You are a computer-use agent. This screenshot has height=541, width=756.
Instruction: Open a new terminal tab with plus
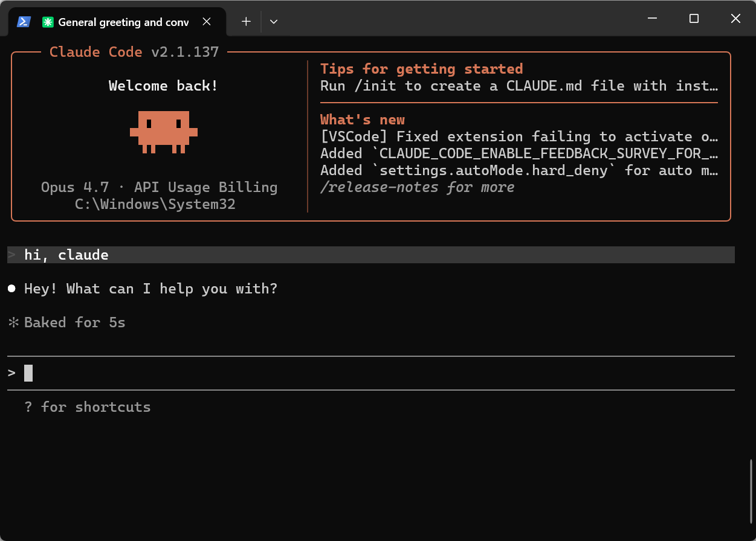tap(246, 22)
